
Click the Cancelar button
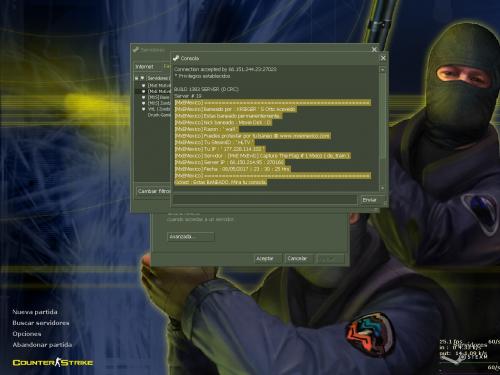coord(299,259)
